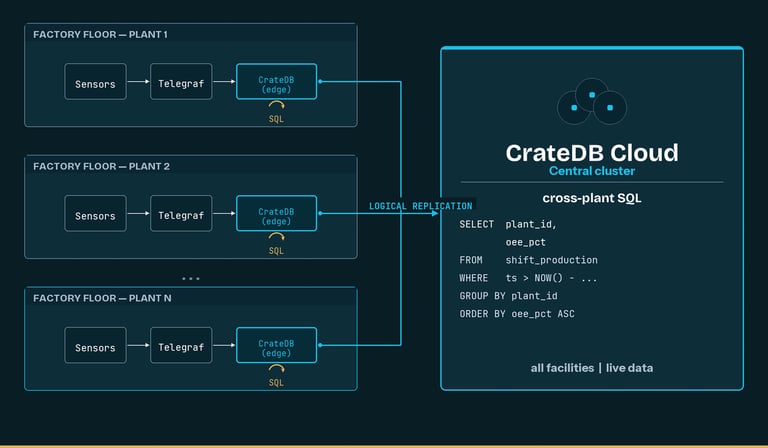Select the Telegraf box in Plant N
Screen dimensions: 768x448
(181, 345)
